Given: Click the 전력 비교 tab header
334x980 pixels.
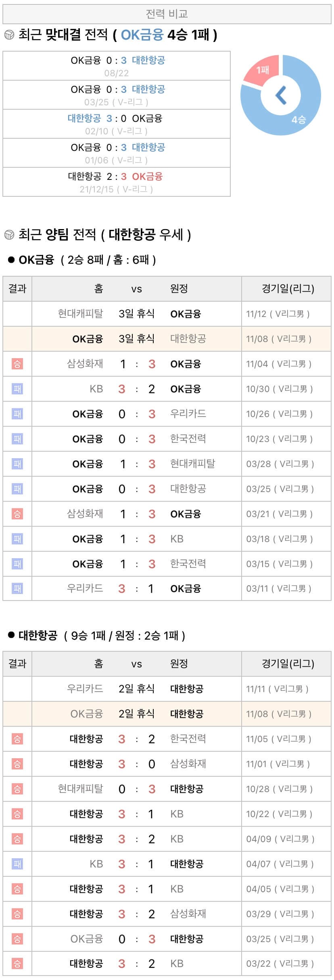Looking at the screenshot, I should point(167,15).
